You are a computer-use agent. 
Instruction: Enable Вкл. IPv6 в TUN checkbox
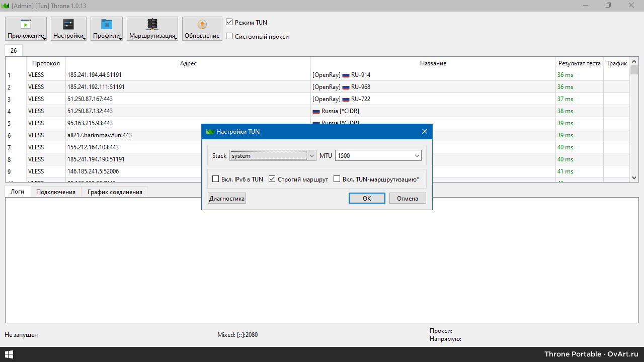pos(216,179)
